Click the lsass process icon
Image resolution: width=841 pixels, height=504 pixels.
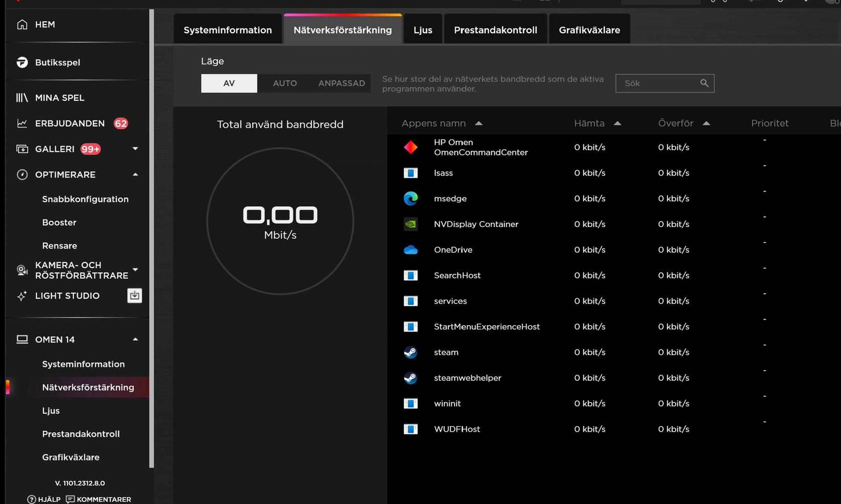click(411, 173)
